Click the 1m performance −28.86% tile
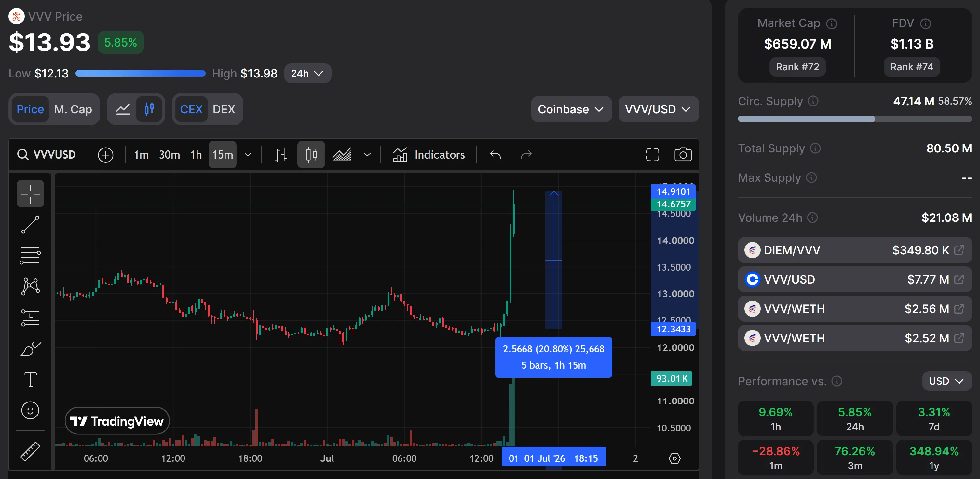Screen dimensions: 980x479 775,457
